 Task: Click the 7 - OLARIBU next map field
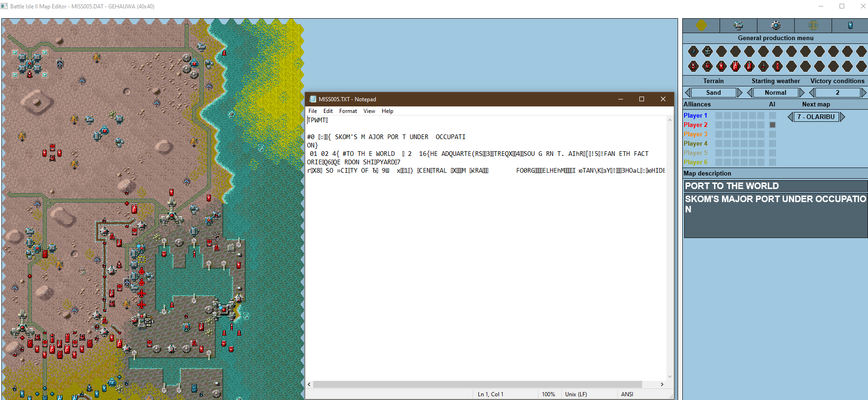816,117
